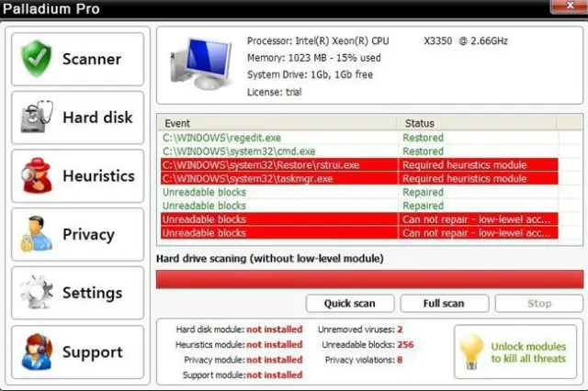Select the rstrui.exe event row
The image size is (588, 391).
[x=359, y=165]
